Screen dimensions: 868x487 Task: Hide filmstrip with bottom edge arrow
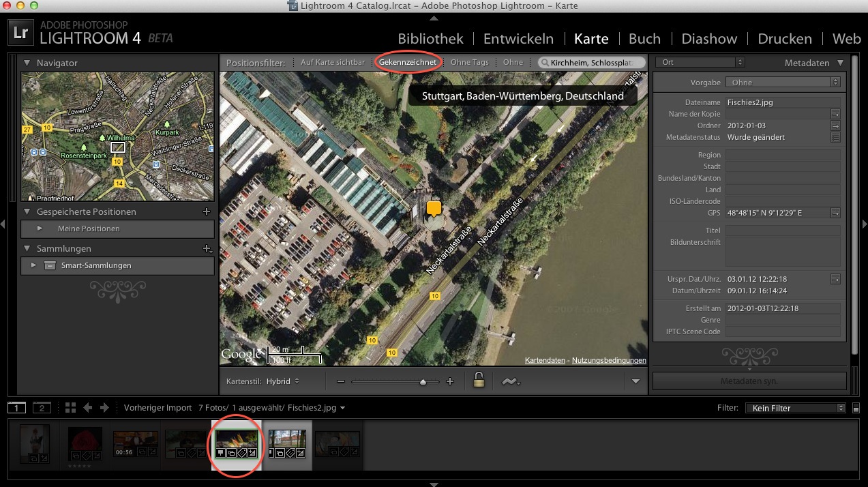point(434,484)
